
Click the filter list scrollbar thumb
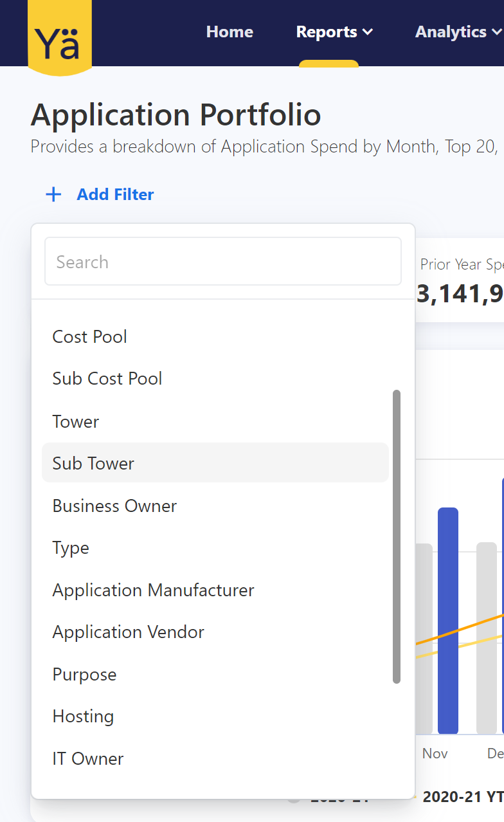coord(397,536)
